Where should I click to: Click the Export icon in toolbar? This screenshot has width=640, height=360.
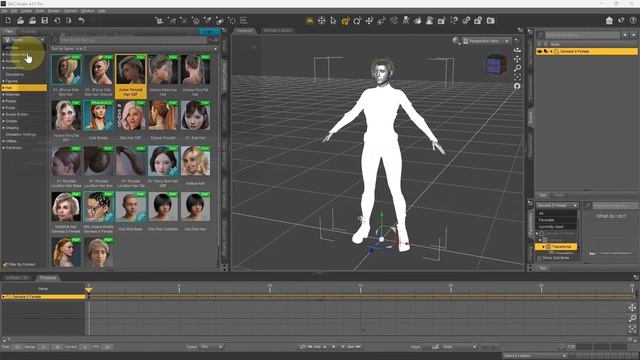click(69, 20)
